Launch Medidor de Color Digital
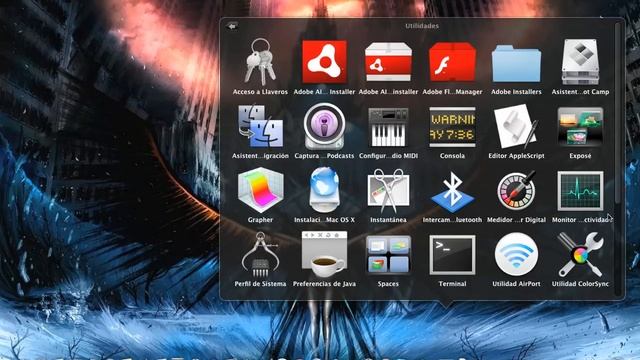640x360 pixels. 516,191
